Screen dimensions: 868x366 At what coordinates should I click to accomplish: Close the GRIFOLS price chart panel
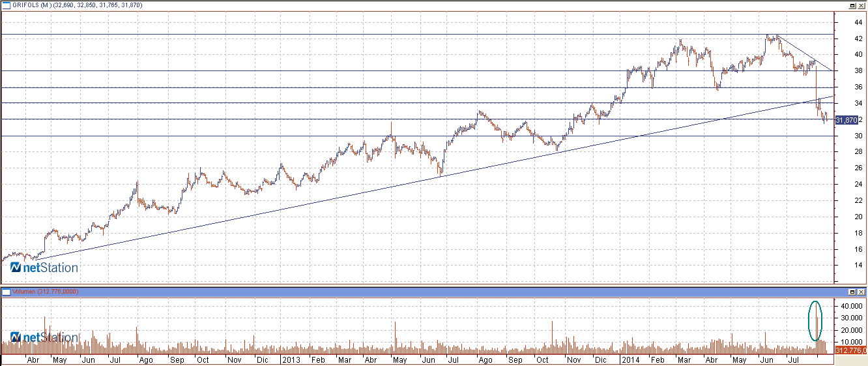[x=862, y=5]
